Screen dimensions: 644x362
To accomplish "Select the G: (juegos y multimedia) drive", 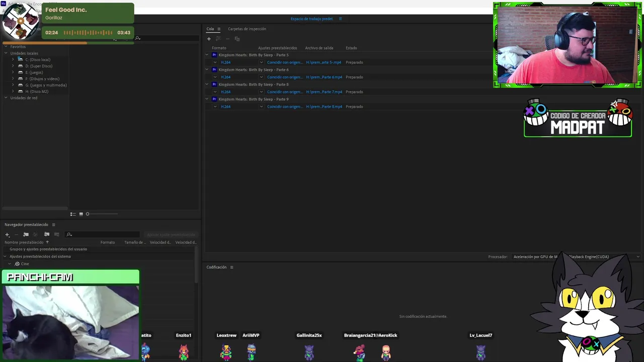I will (x=46, y=85).
